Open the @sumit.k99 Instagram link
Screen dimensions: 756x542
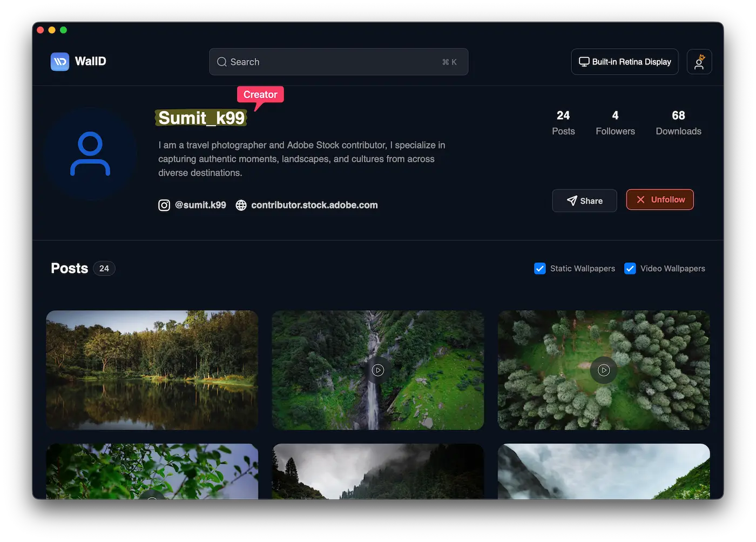tap(200, 205)
